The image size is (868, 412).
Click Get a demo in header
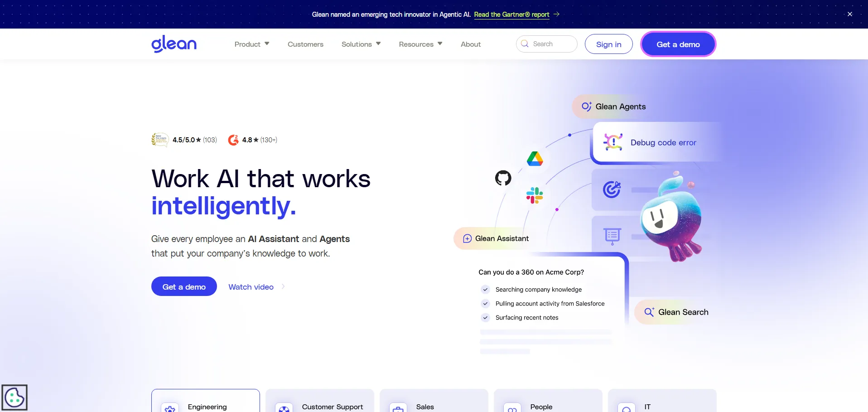click(678, 44)
